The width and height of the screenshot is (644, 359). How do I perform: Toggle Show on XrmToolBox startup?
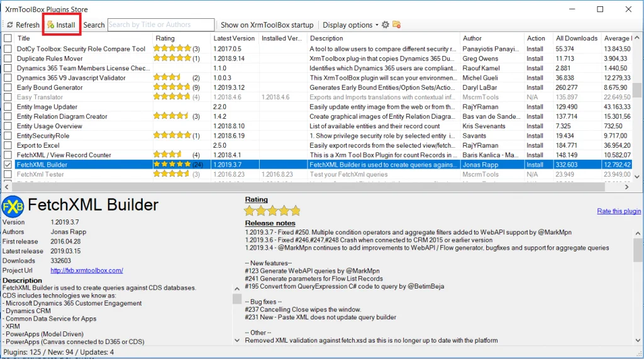(267, 25)
